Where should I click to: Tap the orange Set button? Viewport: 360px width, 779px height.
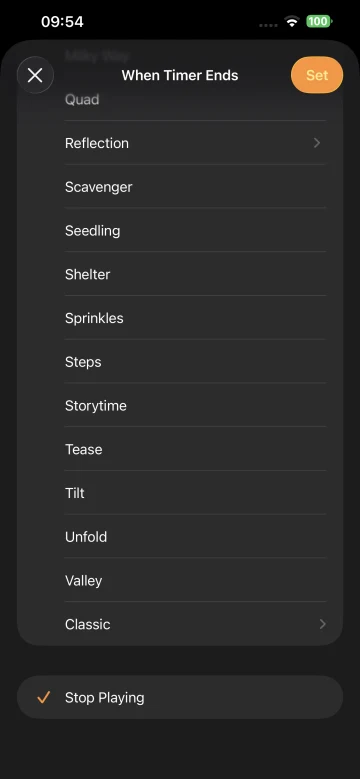point(317,75)
